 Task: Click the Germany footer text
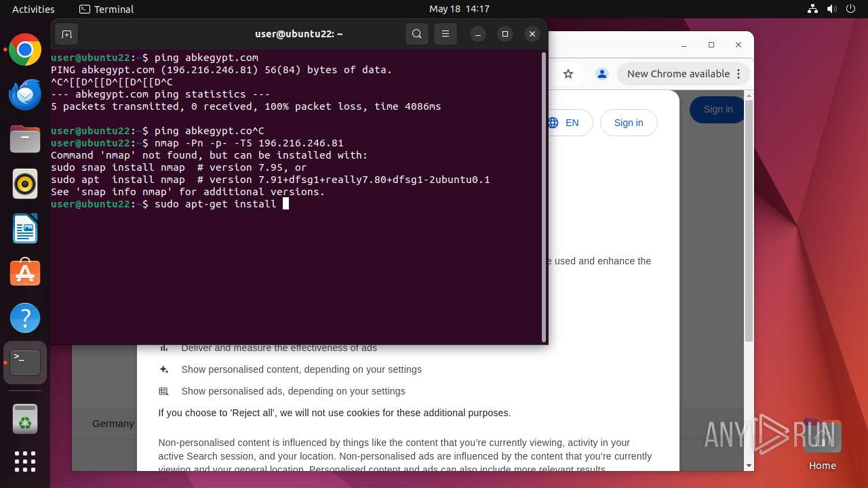[113, 424]
